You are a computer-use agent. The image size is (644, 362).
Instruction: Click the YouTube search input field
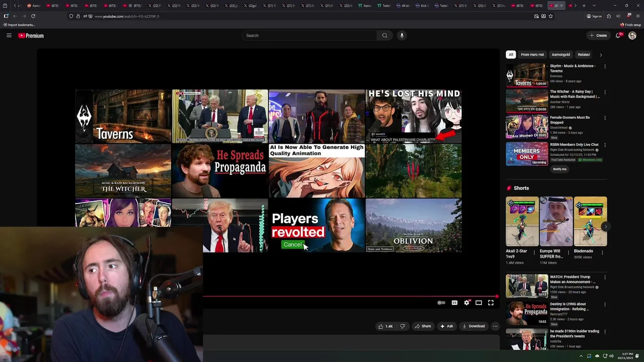tap(309, 35)
